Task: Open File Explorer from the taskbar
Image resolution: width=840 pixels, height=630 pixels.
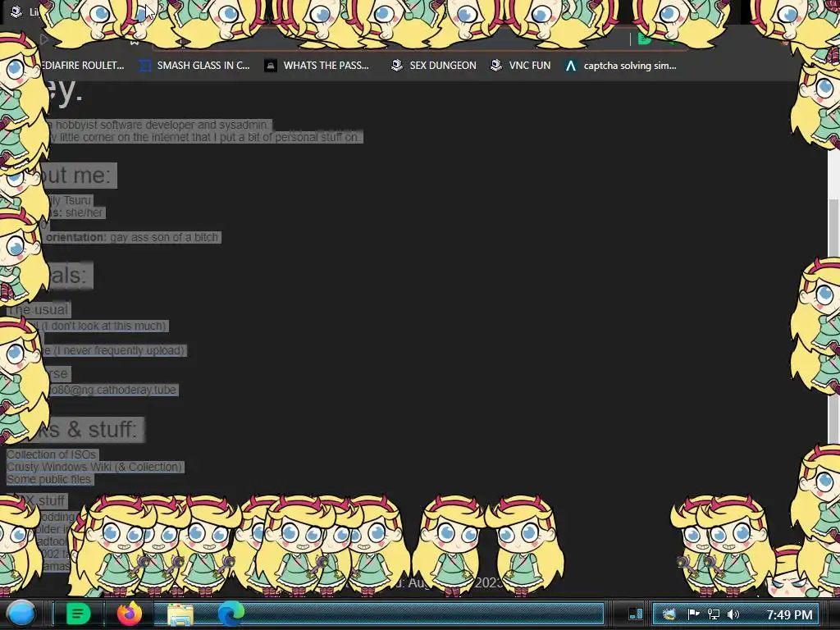Action: [180, 614]
